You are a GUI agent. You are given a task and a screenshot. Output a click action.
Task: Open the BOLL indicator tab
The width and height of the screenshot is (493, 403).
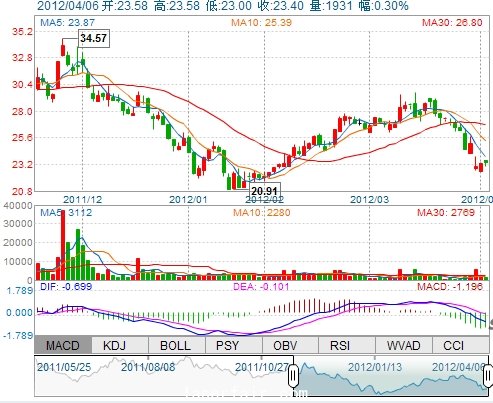177,345
